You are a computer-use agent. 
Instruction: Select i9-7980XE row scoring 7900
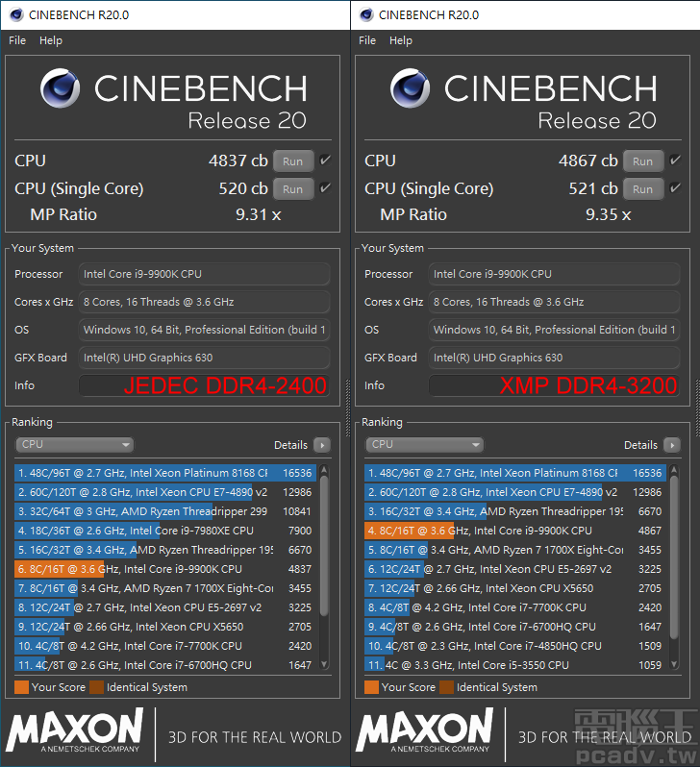click(x=165, y=531)
